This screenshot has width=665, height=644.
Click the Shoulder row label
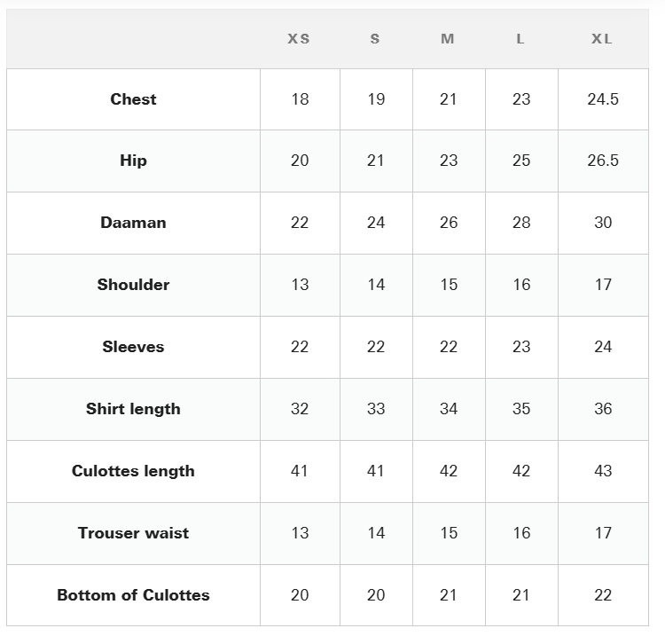click(x=133, y=285)
